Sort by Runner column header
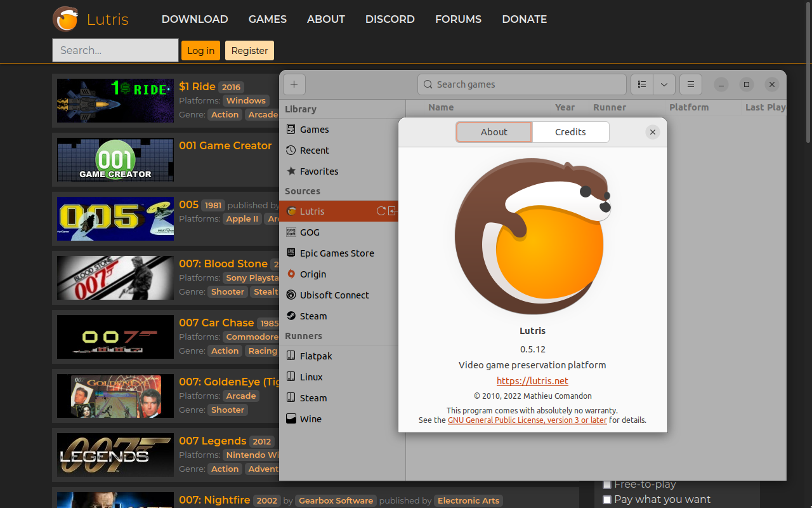The image size is (812, 508). coord(610,107)
